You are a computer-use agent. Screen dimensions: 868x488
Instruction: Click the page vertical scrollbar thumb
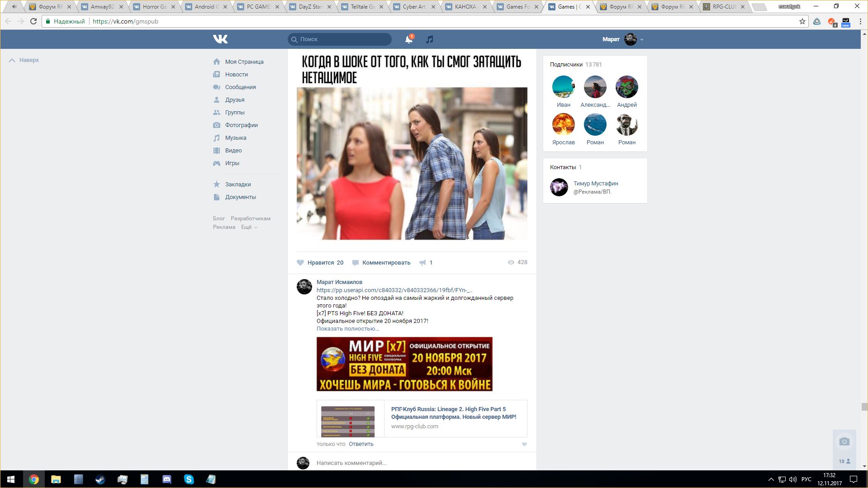coord(864,407)
